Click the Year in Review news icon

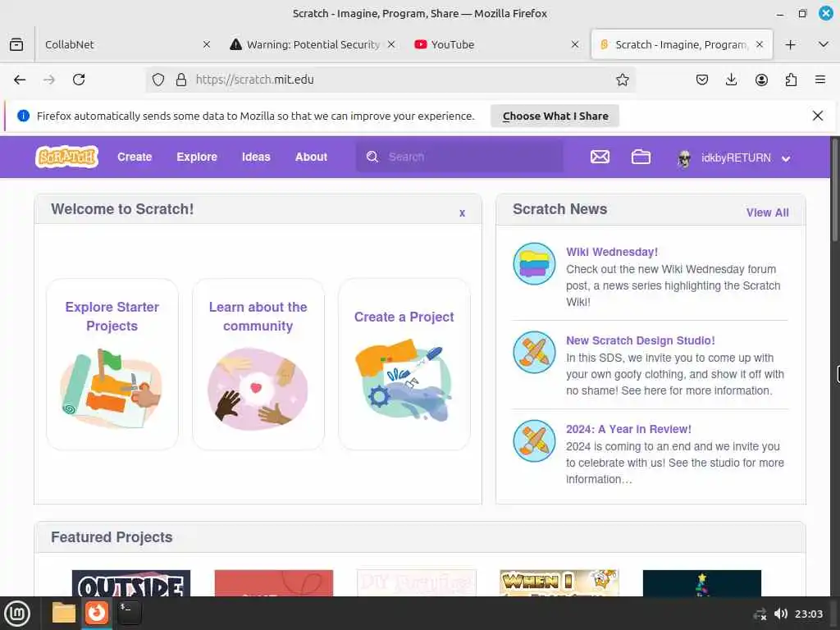pos(534,441)
